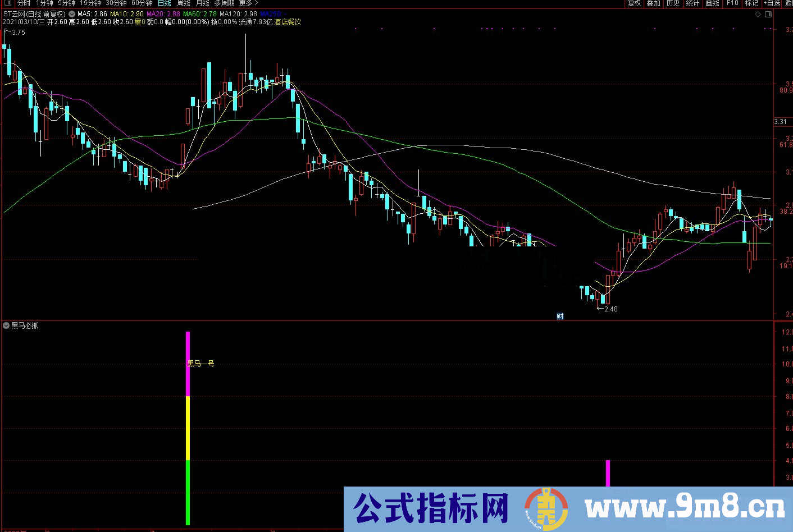Screen dimensions: 793x532
Task: Open the 历史 history view
Action: [673, 3]
